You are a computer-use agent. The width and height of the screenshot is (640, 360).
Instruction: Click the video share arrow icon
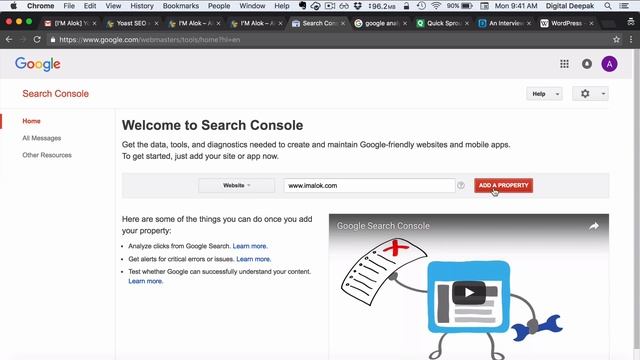coord(594,226)
